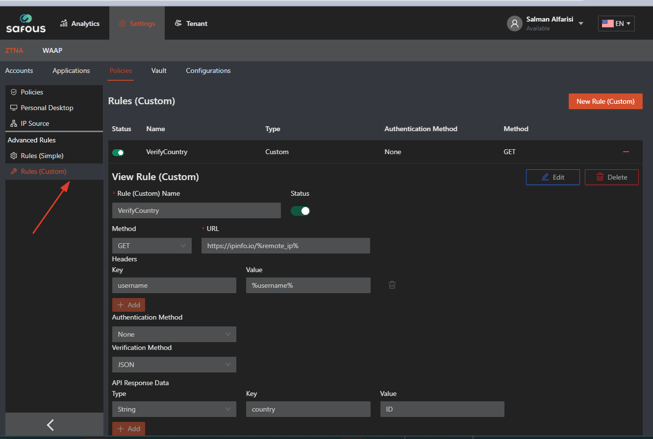Collapse sidebar with left chevron arrow
The height and width of the screenshot is (439, 653).
[x=51, y=425]
